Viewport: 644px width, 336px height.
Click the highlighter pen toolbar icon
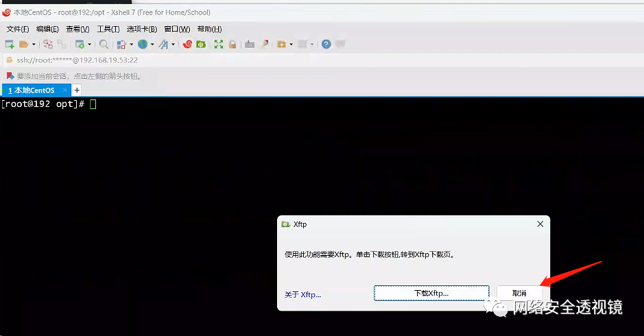(x=265, y=43)
